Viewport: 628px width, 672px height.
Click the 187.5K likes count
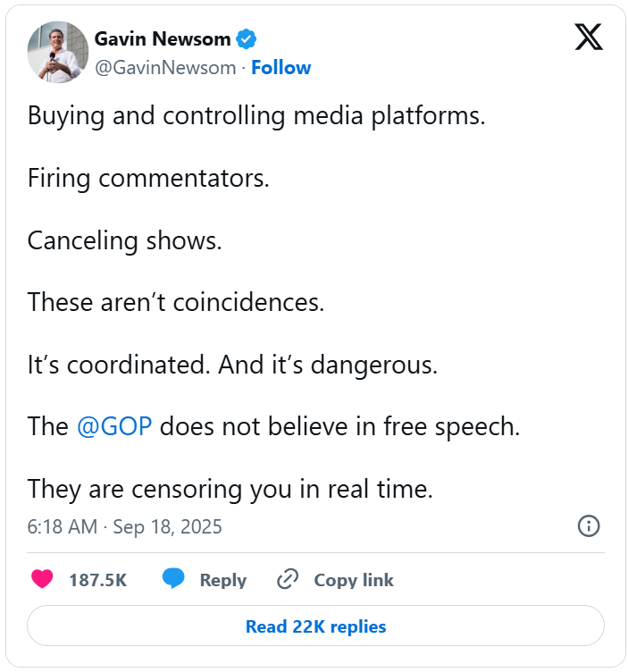pyautogui.click(x=97, y=580)
